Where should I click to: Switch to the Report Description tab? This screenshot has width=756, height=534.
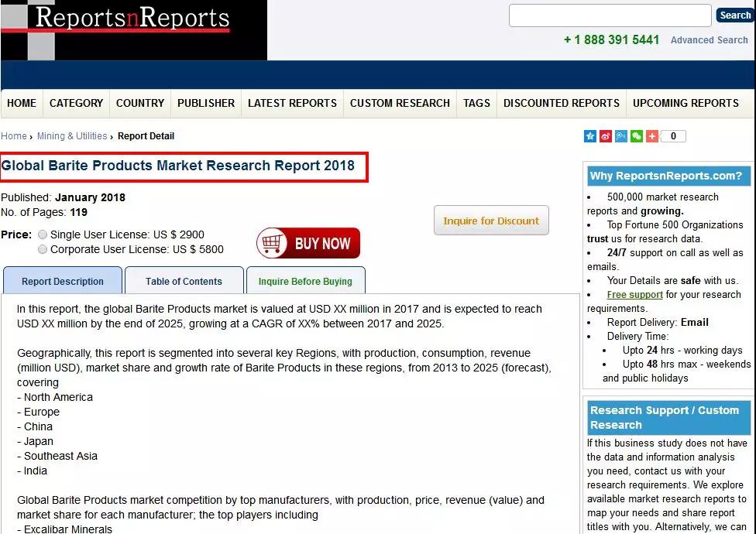tap(63, 281)
